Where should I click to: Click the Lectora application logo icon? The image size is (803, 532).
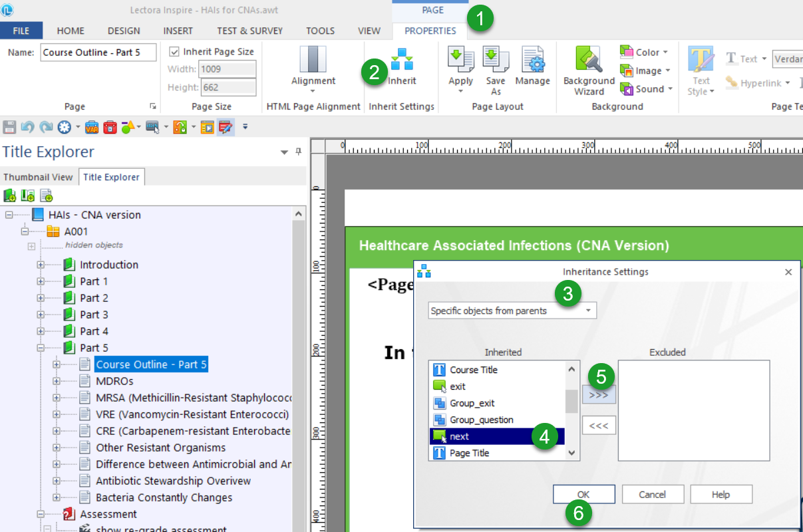[7, 9]
